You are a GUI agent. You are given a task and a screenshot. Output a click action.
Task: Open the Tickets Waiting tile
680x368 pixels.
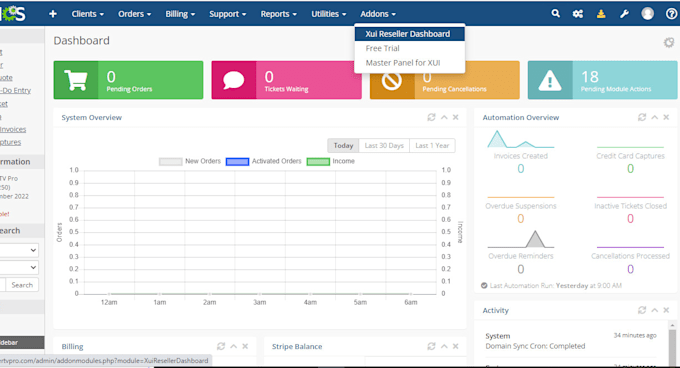(x=286, y=80)
